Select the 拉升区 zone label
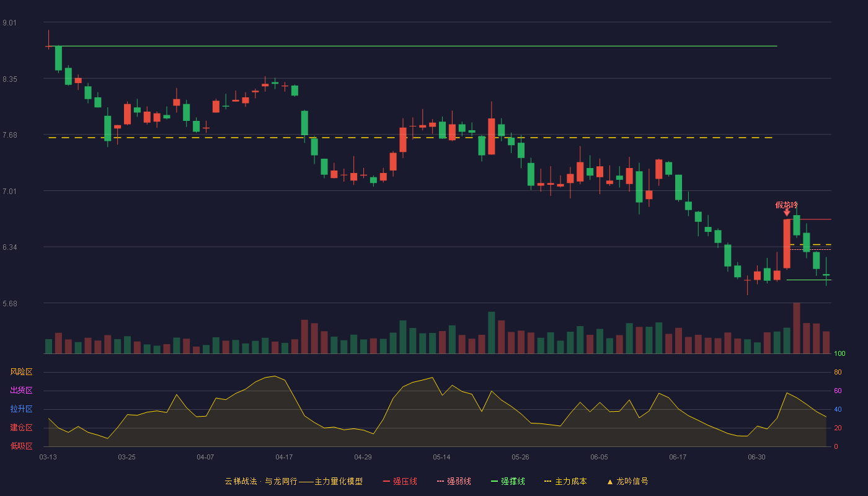This screenshot has width=868, height=496. 21,409
